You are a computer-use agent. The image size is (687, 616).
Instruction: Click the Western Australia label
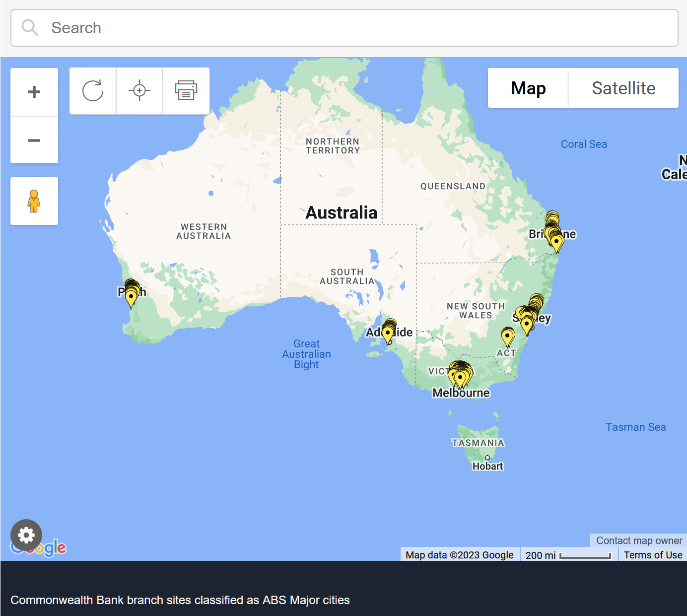(x=204, y=231)
